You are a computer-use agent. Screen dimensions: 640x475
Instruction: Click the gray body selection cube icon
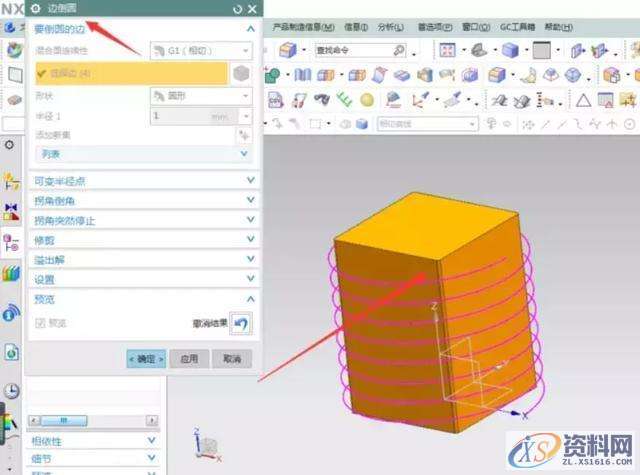(241, 72)
